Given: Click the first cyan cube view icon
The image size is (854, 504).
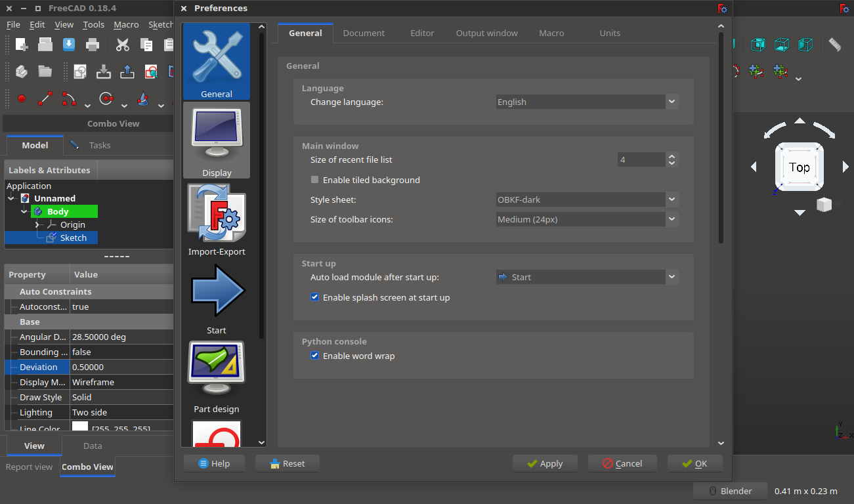Looking at the screenshot, I should pos(758,45).
